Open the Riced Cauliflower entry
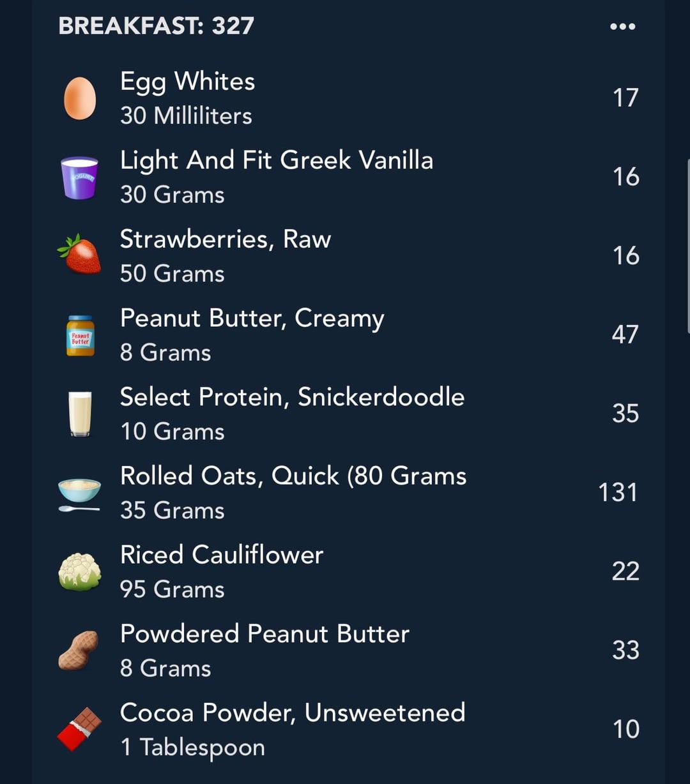Screen dimensions: 690x784 pyautogui.click(x=348, y=571)
